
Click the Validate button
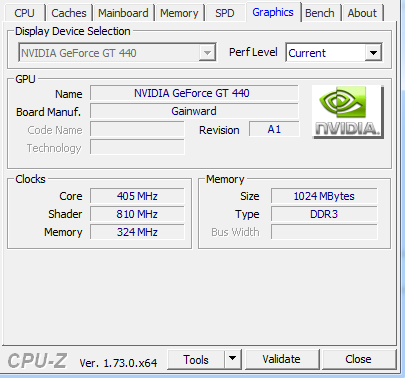(x=282, y=359)
